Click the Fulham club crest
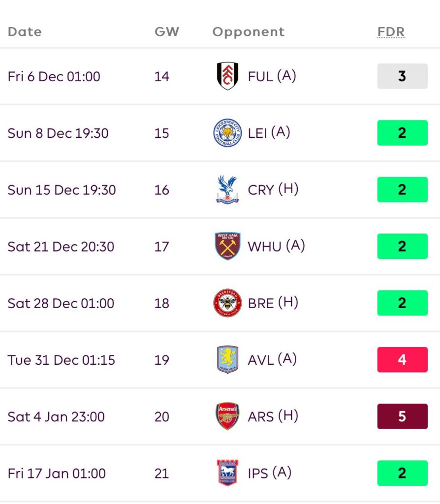 point(227,76)
